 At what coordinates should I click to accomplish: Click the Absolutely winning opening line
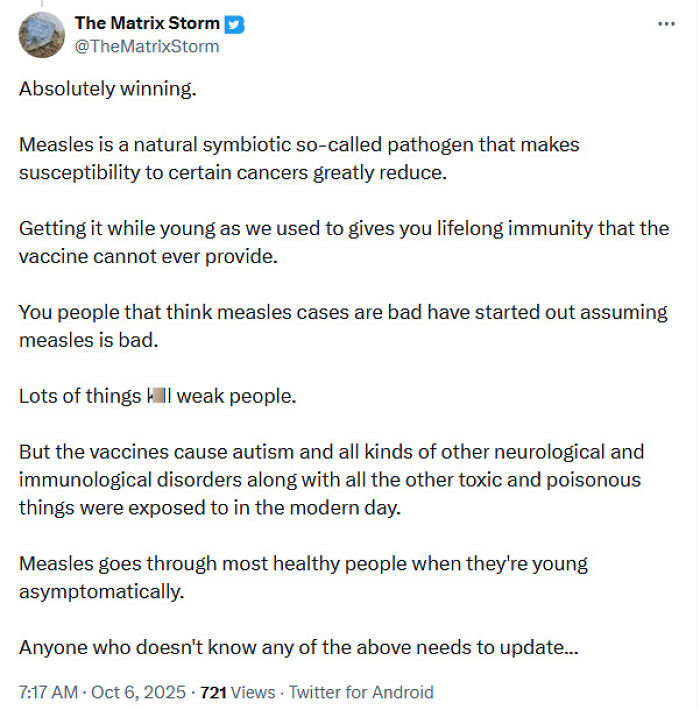pyautogui.click(x=108, y=89)
